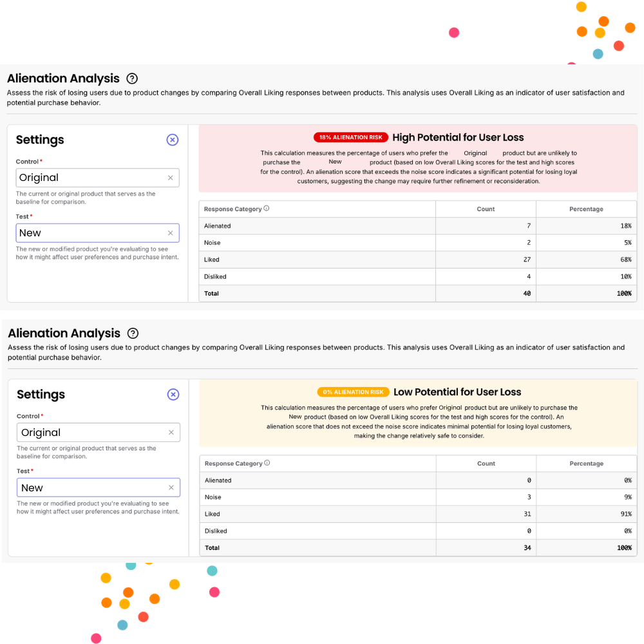Open lower Control dropdown showing Original

90,433
